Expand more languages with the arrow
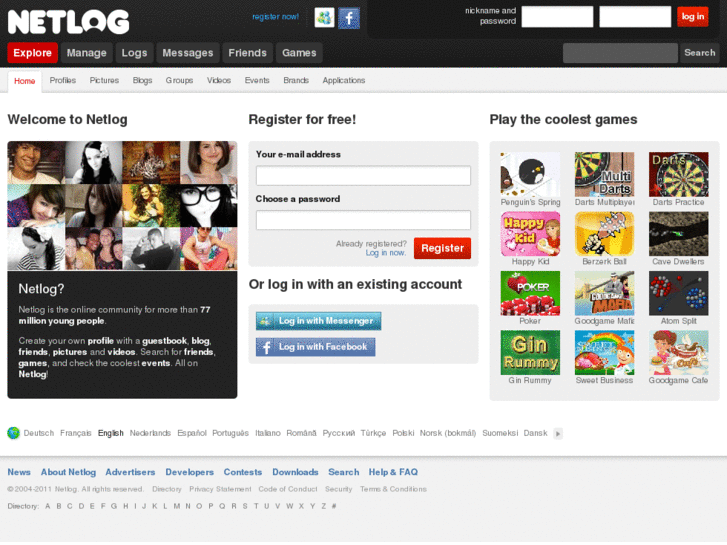The image size is (727, 545). click(x=558, y=434)
